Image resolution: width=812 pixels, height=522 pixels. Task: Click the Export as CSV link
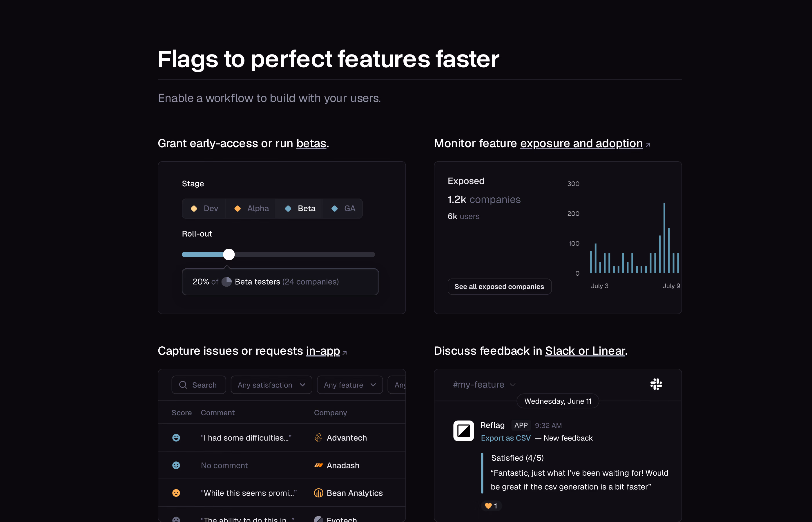coord(505,438)
